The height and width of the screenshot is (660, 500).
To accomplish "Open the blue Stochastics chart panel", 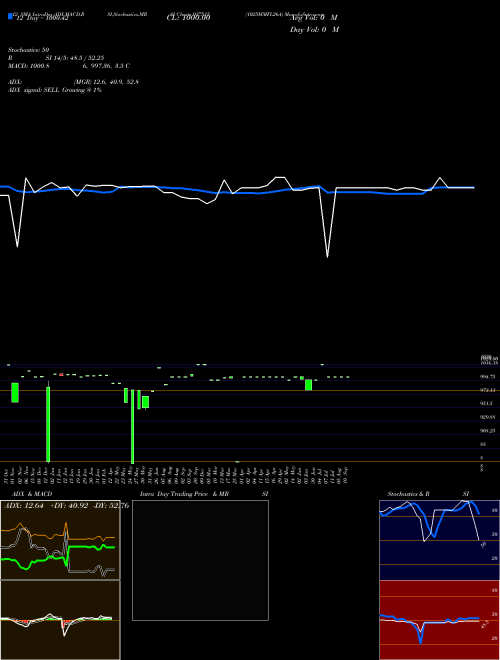I will tap(439, 540).
